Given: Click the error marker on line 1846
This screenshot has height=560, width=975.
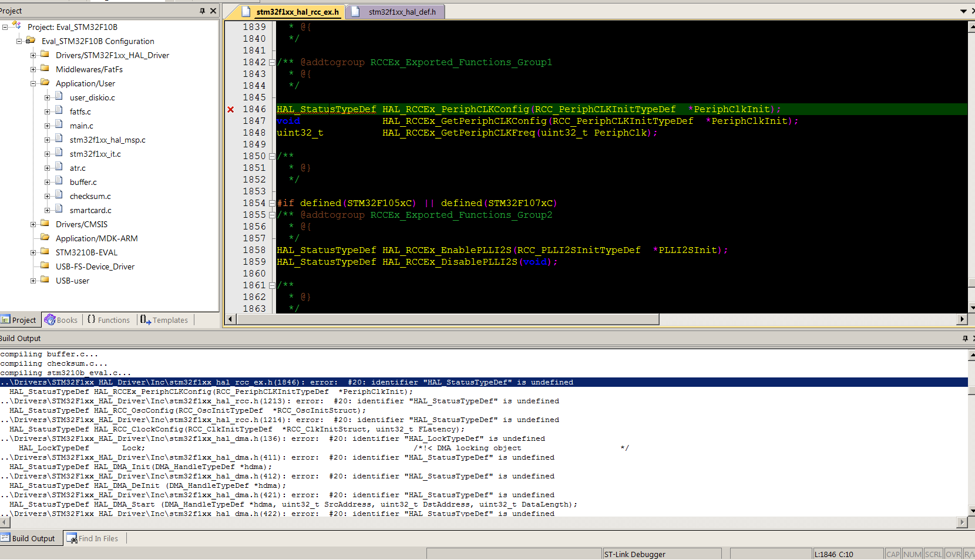Looking at the screenshot, I should point(231,109).
